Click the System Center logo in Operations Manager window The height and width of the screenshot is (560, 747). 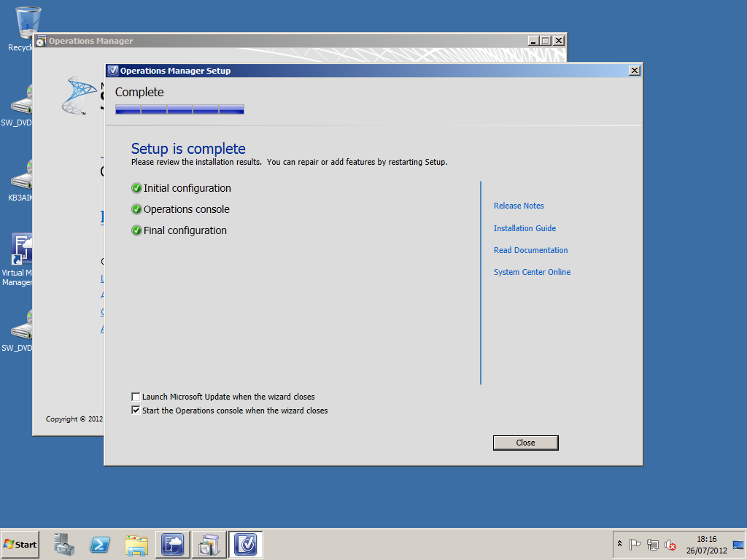pos(79,96)
